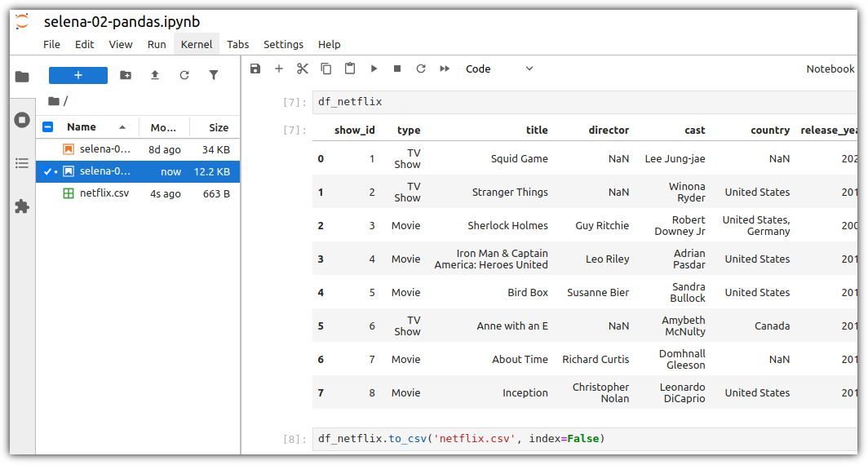This screenshot has width=868, height=465.
Task: Copy the selected cell
Action: [326, 69]
